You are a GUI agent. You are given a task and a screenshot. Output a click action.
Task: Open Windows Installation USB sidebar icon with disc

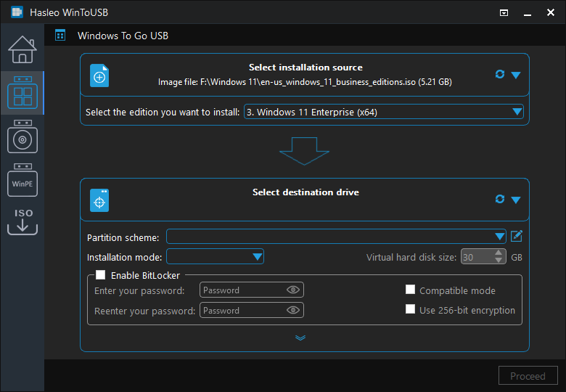click(x=22, y=136)
